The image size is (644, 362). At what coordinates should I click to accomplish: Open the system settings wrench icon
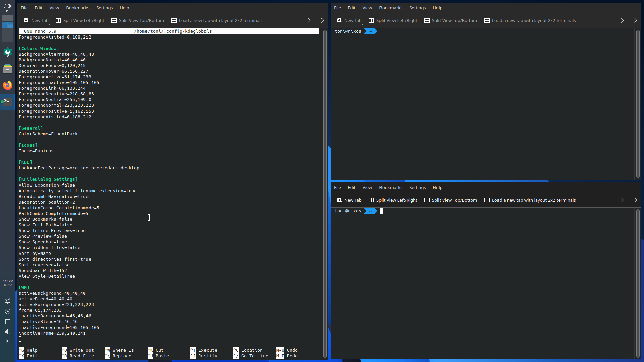[x=7, y=52]
